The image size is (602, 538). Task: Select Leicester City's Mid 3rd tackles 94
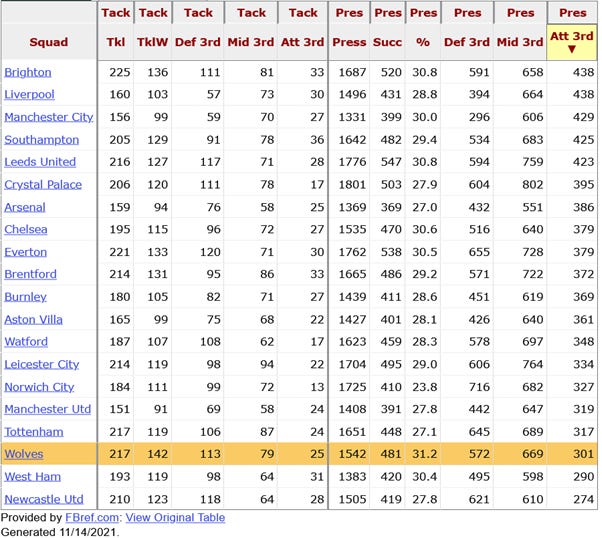267,364
